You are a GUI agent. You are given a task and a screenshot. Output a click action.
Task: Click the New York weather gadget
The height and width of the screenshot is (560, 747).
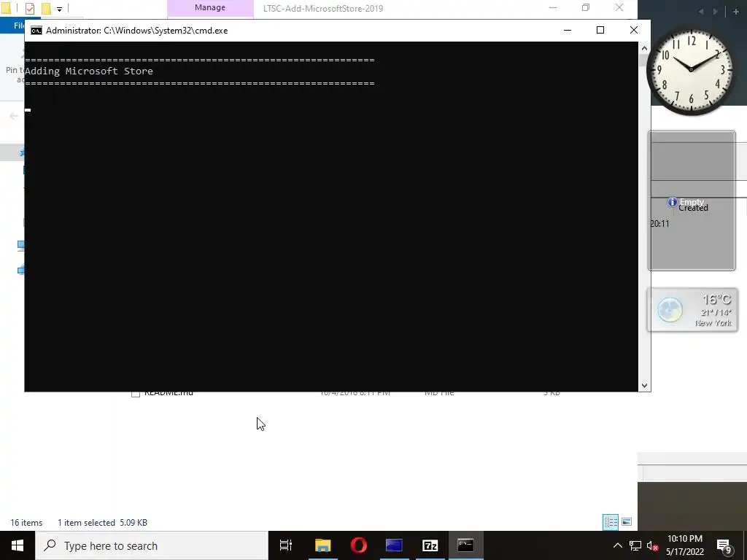(692, 310)
